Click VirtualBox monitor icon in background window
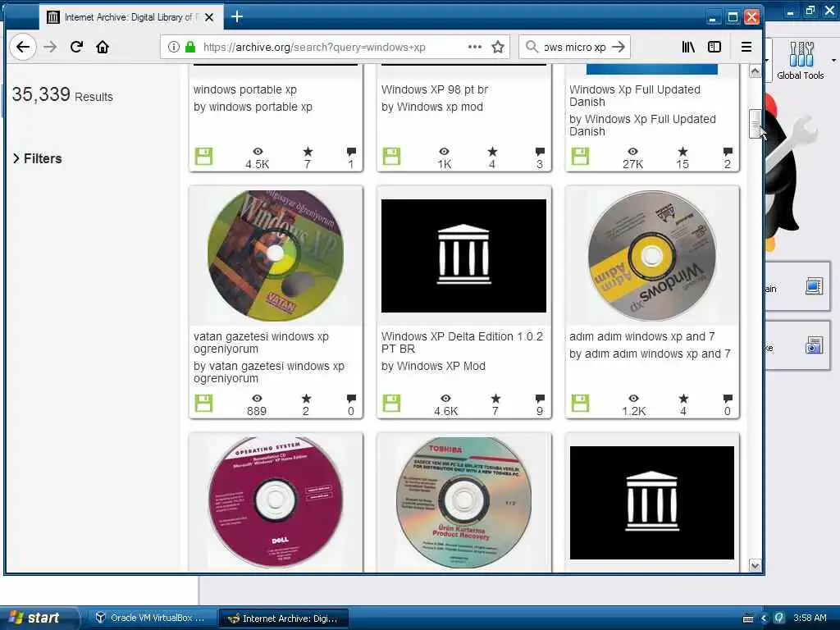This screenshot has width=840, height=630. click(x=814, y=286)
